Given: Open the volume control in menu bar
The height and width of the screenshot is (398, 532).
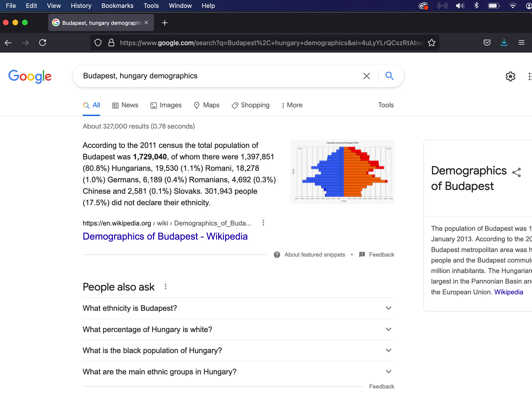Looking at the screenshot, I should click(x=460, y=6).
